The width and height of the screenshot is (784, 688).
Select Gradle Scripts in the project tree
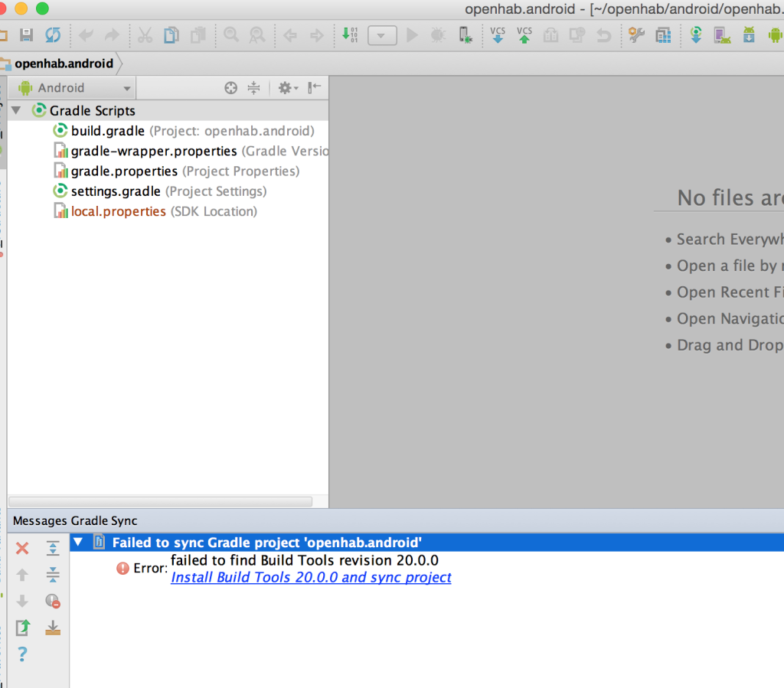coord(92,110)
